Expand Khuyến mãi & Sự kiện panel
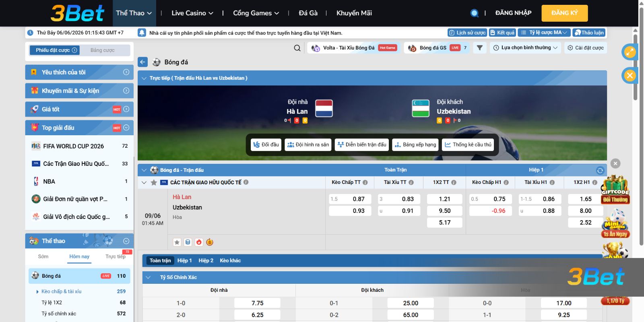This screenshot has width=644, height=322. coord(79,91)
